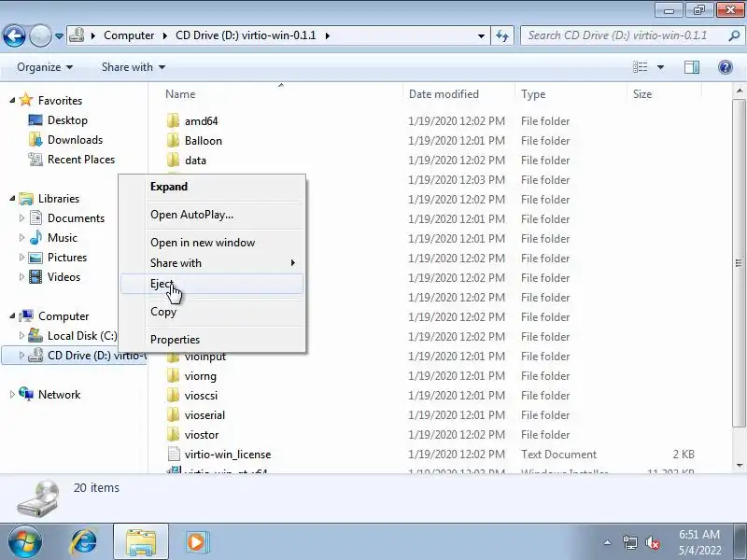Click the refresh button beside address bar
Screen dimensions: 747x560
[x=502, y=35]
